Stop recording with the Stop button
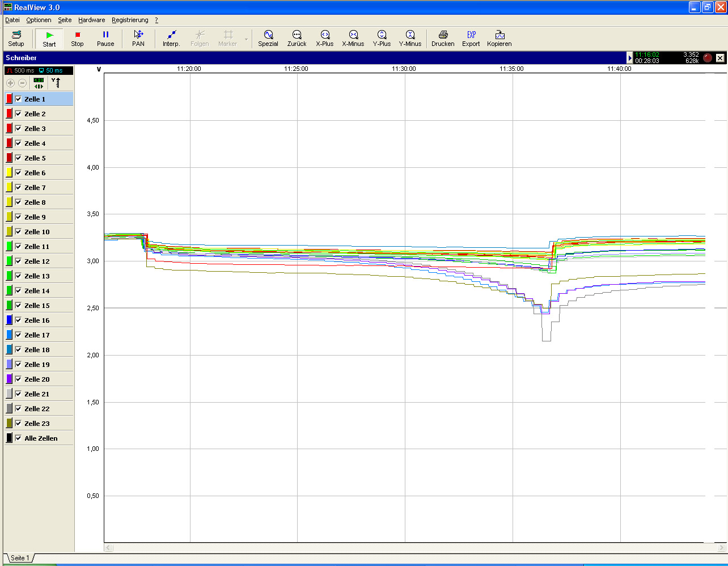728x566 pixels. [78, 38]
